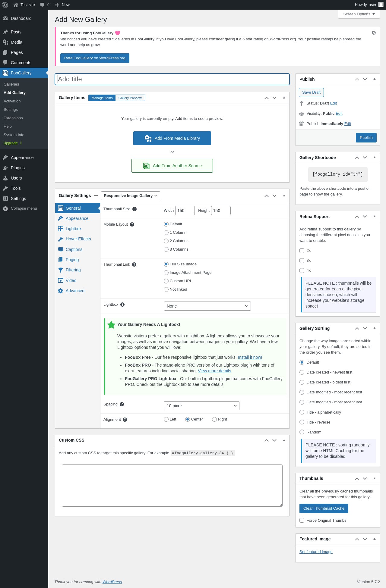Choose Not linked thumbnail option
Viewport: 386px width, 588px height.
point(166,289)
